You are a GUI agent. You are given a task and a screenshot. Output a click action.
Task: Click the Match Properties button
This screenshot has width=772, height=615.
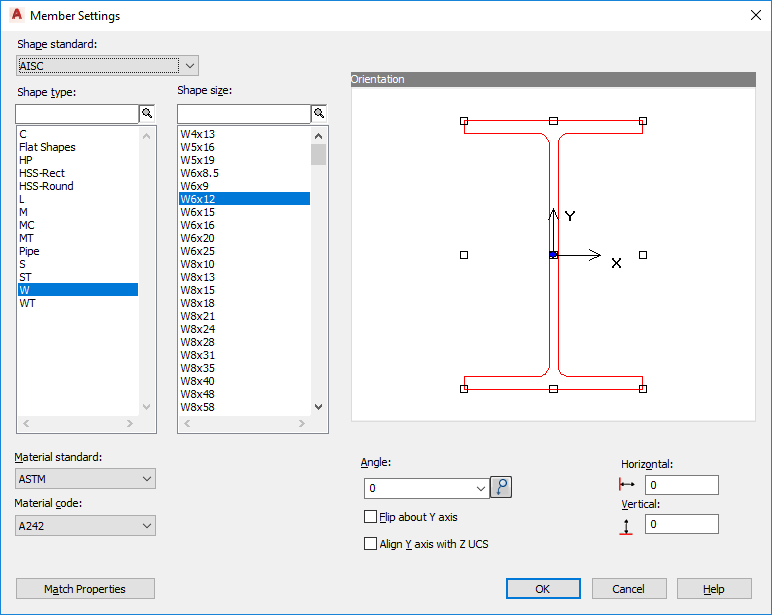click(85, 588)
